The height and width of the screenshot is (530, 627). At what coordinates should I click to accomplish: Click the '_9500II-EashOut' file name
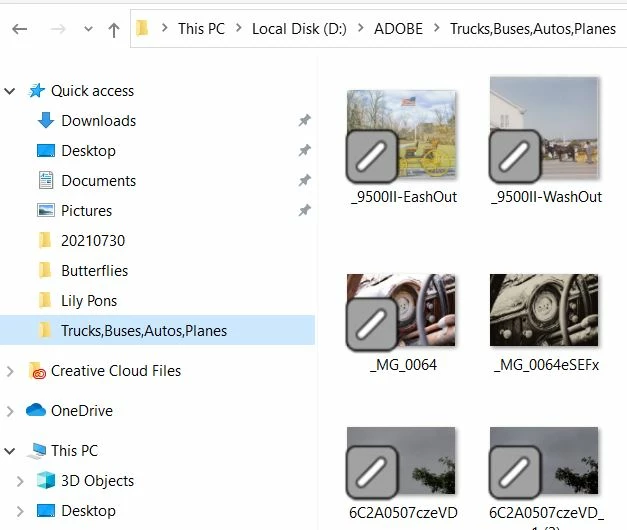403,197
